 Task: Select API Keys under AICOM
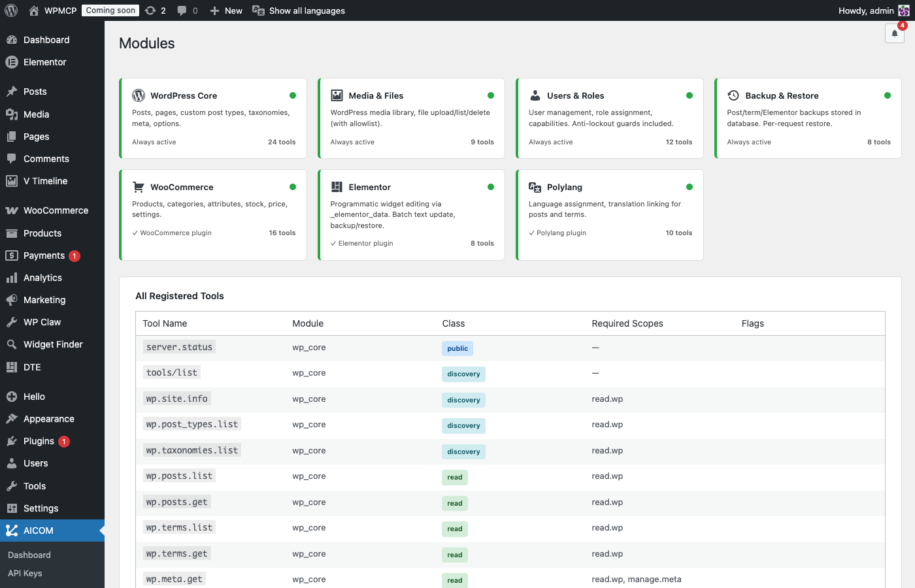tap(25, 573)
